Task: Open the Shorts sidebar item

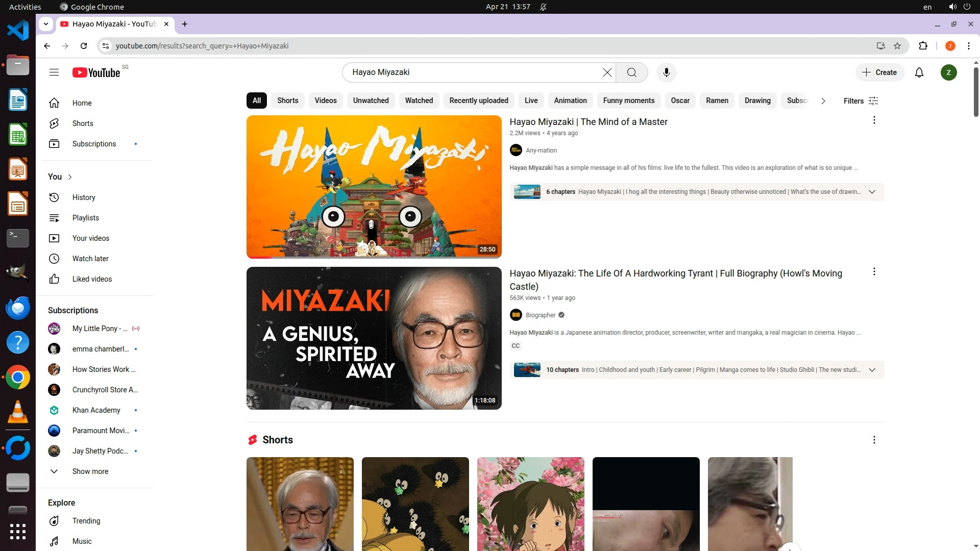Action: point(83,123)
